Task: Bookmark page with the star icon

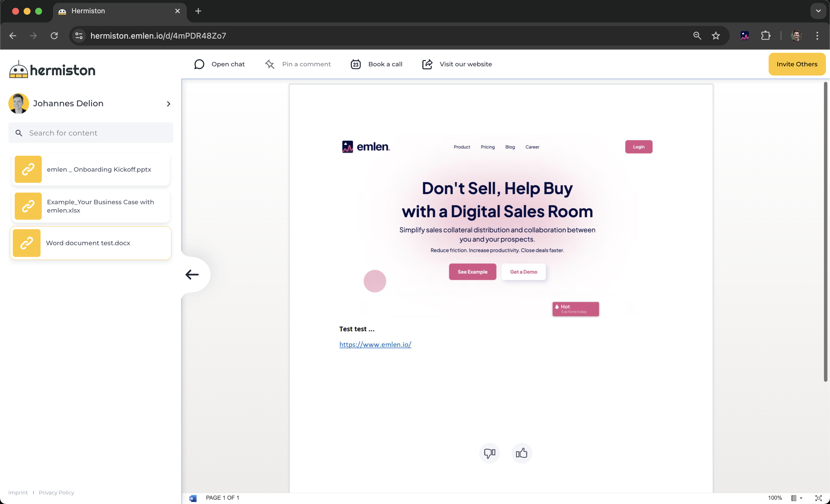Action: pos(716,36)
